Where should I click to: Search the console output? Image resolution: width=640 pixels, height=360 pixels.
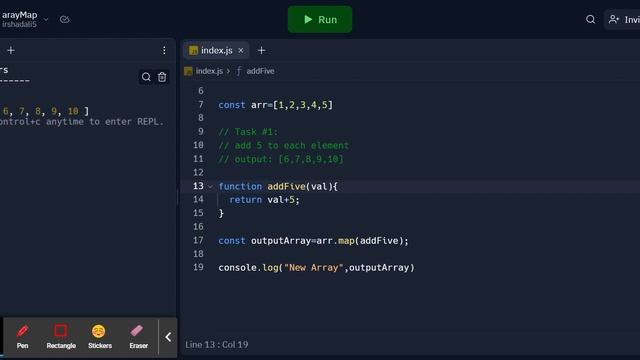146,77
